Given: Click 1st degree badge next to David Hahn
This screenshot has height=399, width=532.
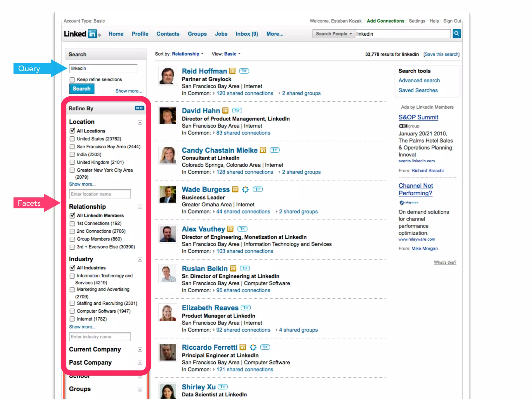Looking at the screenshot, I should pos(237,111).
